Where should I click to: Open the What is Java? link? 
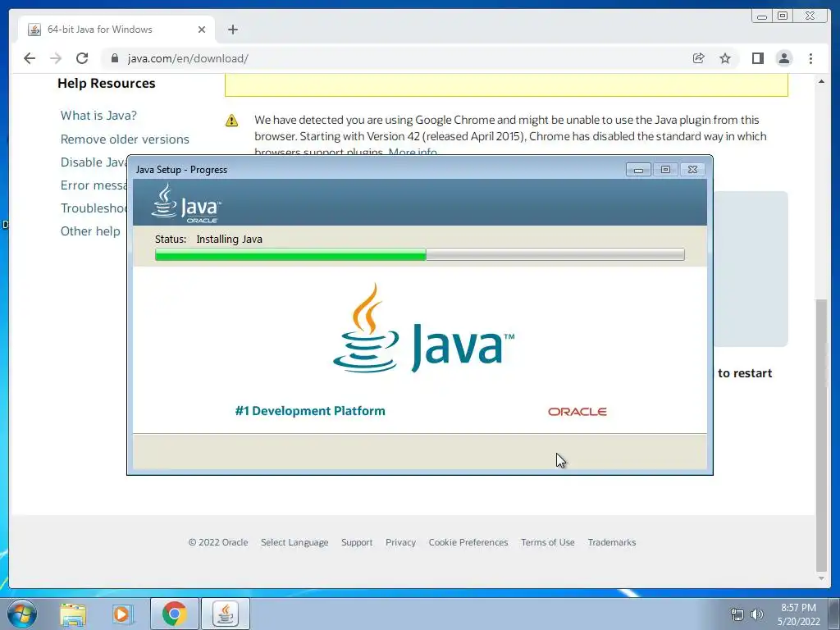tap(98, 116)
